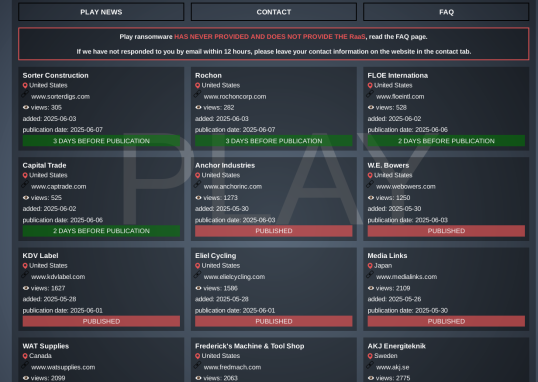This screenshot has height=382, width=538.
Task: Click the link icon beside www.anchorinc.com
Action: point(198,184)
